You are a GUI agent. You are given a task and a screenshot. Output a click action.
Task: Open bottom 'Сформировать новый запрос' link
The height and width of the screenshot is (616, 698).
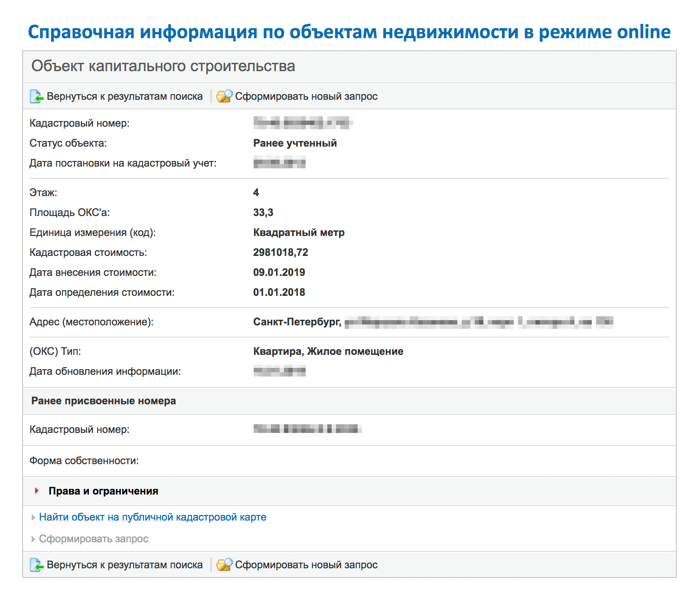(306, 565)
